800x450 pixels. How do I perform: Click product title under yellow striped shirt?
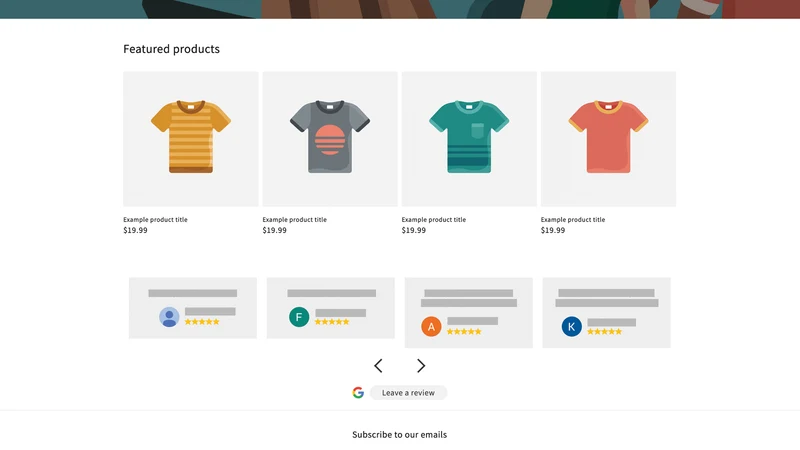155,219
